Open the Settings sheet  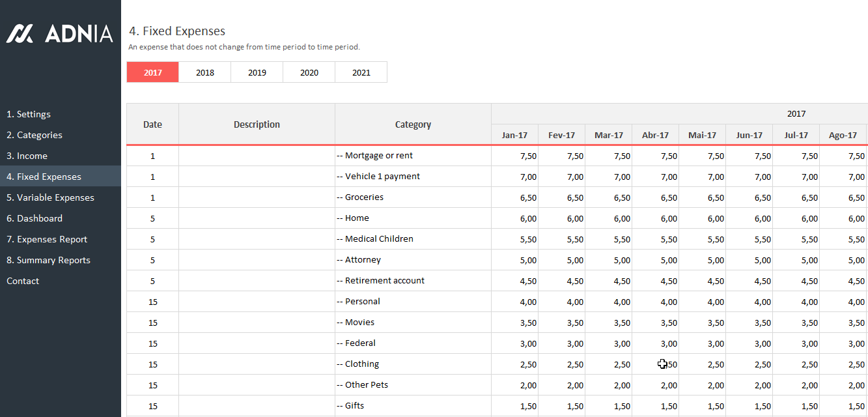29,114
